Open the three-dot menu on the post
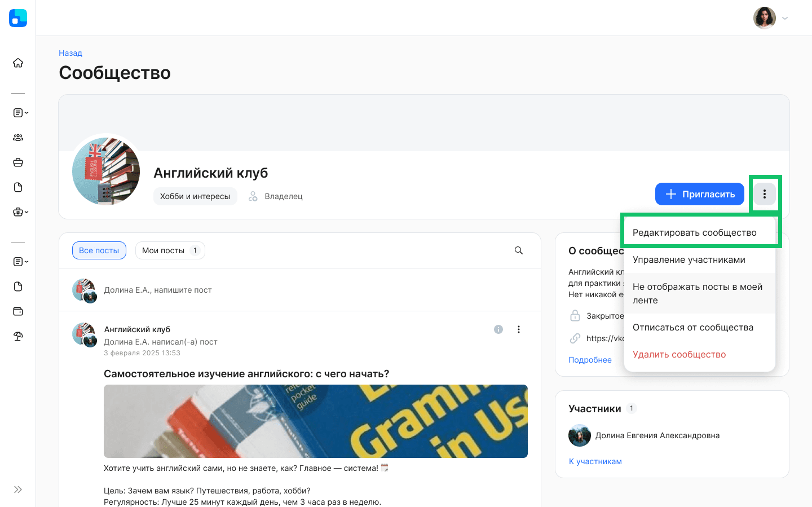Image resolution: width=812 pixels, height=507 pixels. pos(518,329)
